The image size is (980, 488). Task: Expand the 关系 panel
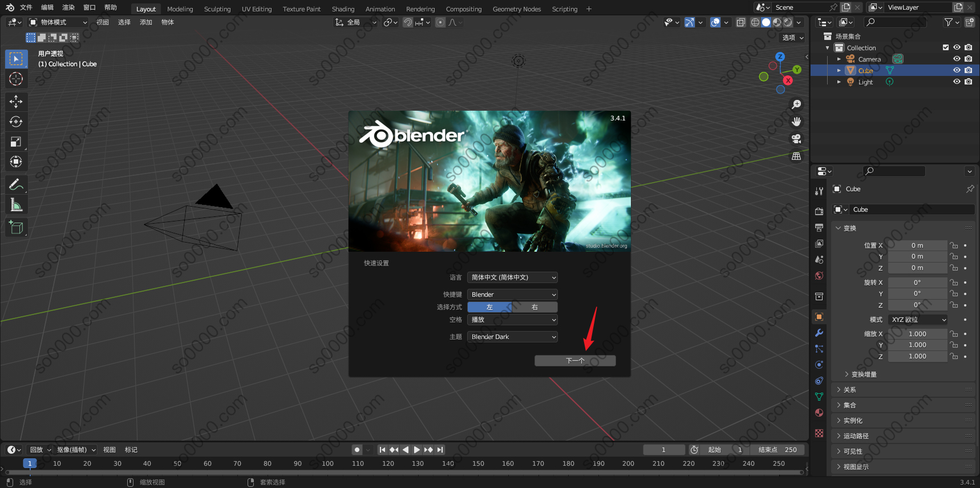pos(904,390)
